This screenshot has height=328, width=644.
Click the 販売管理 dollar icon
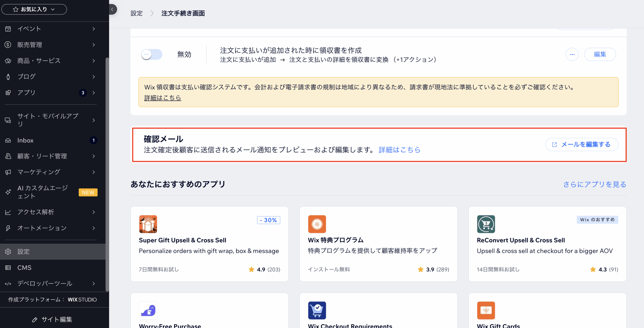[x=8, y=45]
